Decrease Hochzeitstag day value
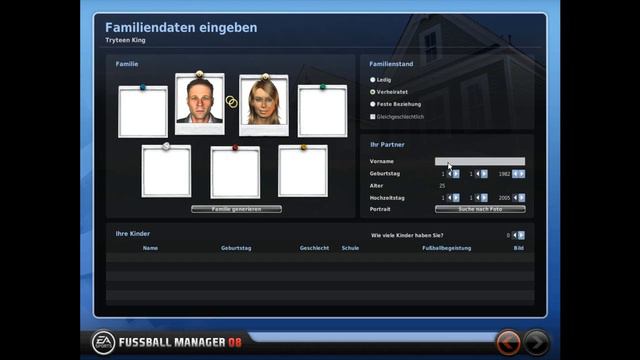640x360 pixels. pyautogui.click(x=450, y=198)
